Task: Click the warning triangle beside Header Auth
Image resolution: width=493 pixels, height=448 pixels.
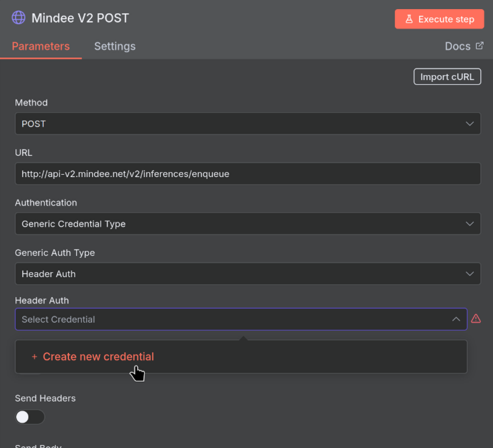Action: pos(476,318)
